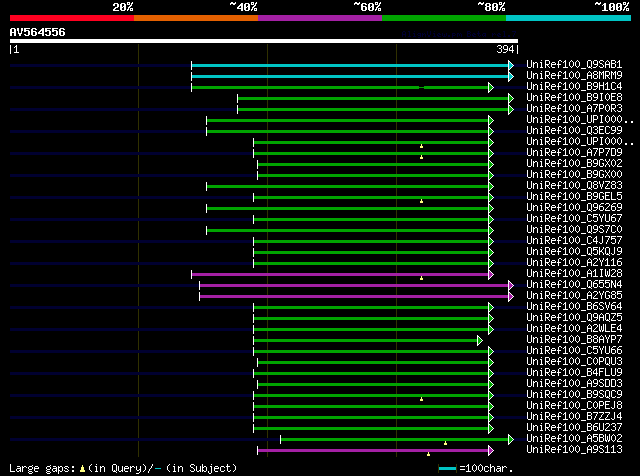Click the orange ~40% legend segment

pos(196,18)
